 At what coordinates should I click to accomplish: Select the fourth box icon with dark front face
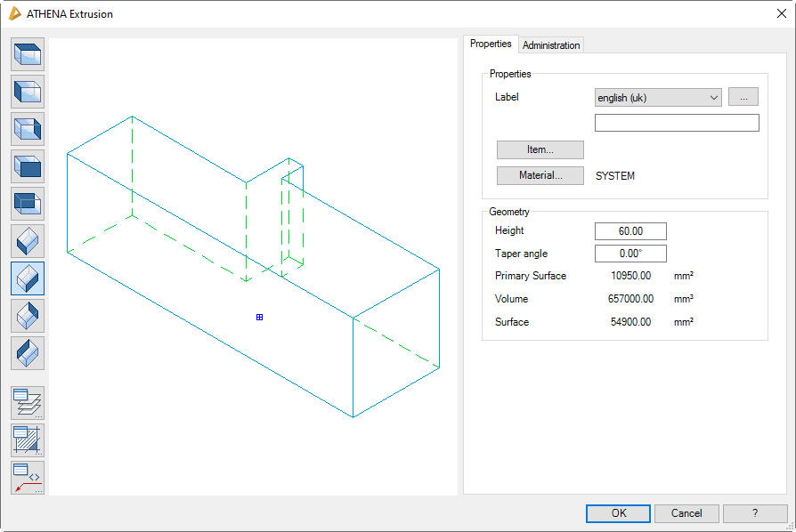click(28, 166)
